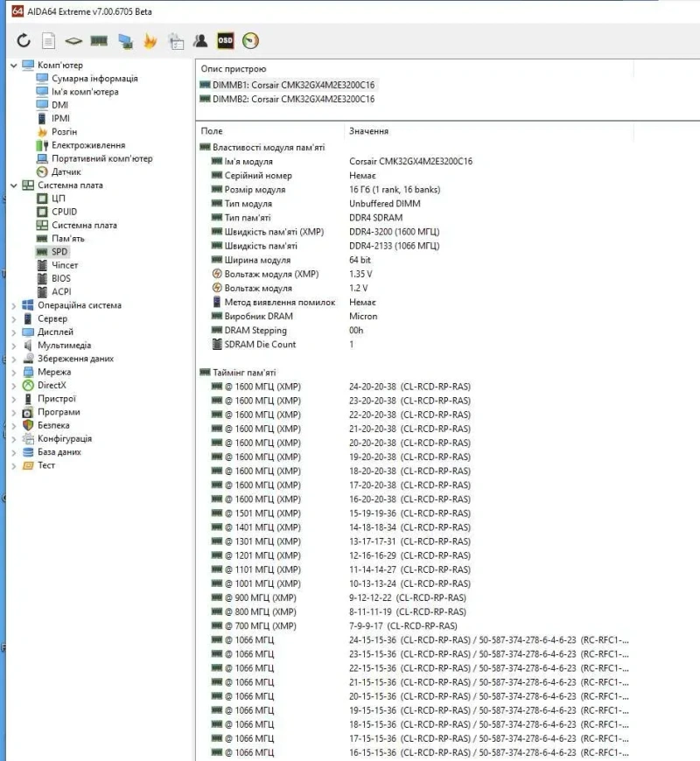Click the motherboard chip toolbar icon
Image resolution: width=700 pixels, height=761 pixels.
(x=73, y=41)
